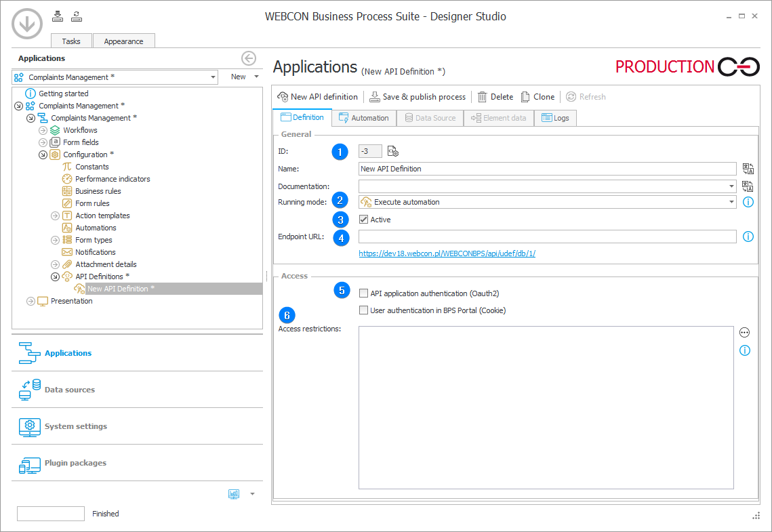
Task: Click the status box beside Finished
Action: pos(51,514)
